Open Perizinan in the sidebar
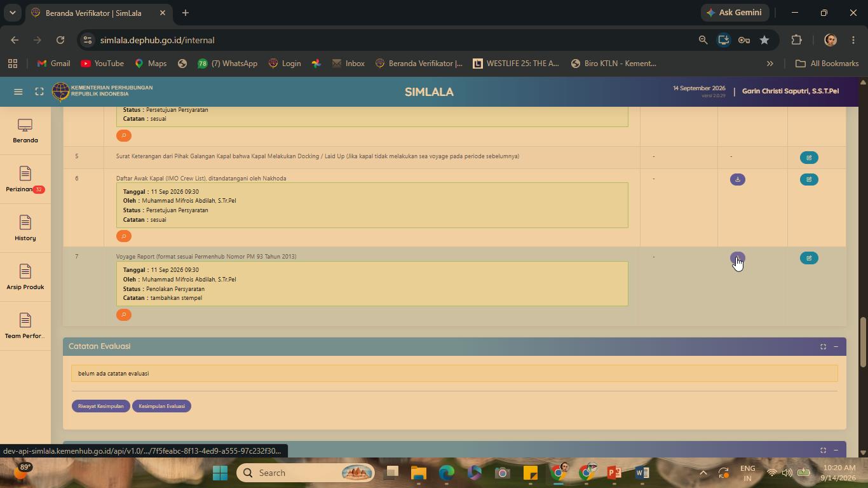Image resolution: width=868 pixels, height=488 pixels. 25,180
